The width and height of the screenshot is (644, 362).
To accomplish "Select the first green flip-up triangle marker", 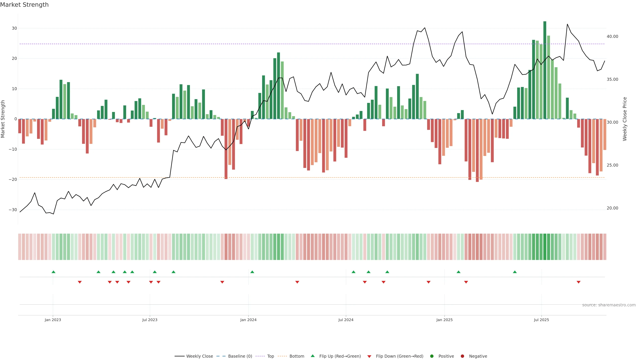I will click(53, 272).
